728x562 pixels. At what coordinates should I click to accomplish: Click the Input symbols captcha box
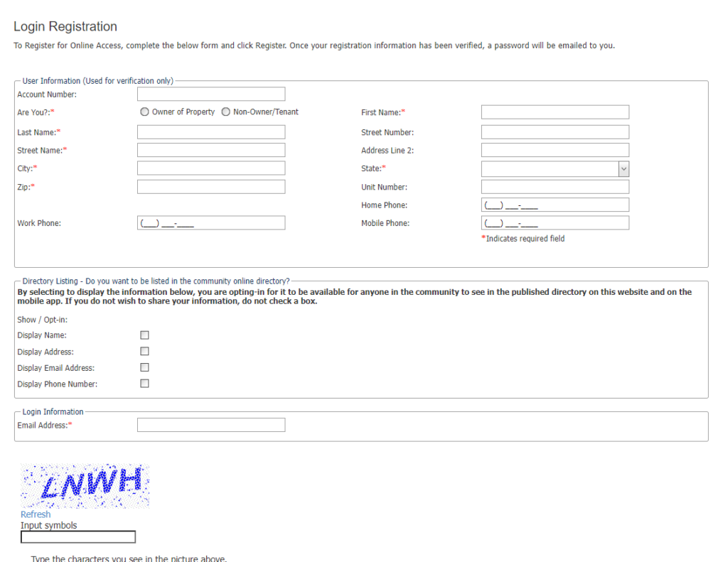coord(78,537)
